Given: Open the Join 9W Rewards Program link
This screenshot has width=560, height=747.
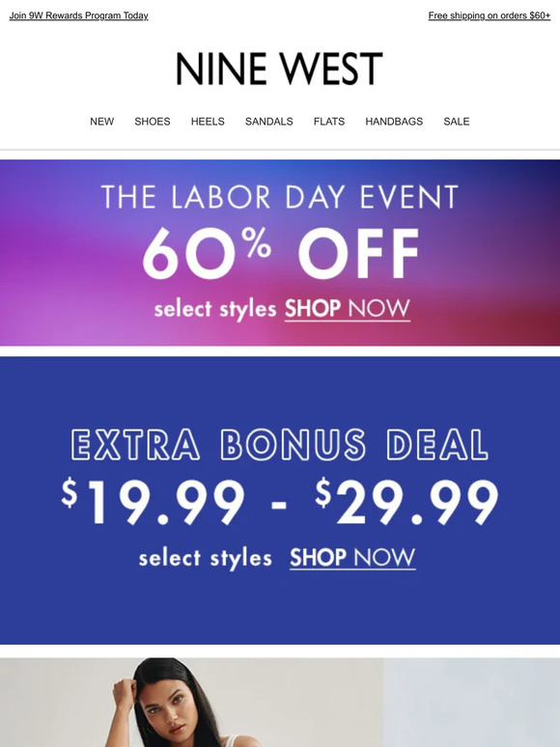Looking at the screenshot, I should (x=78, y=15).
